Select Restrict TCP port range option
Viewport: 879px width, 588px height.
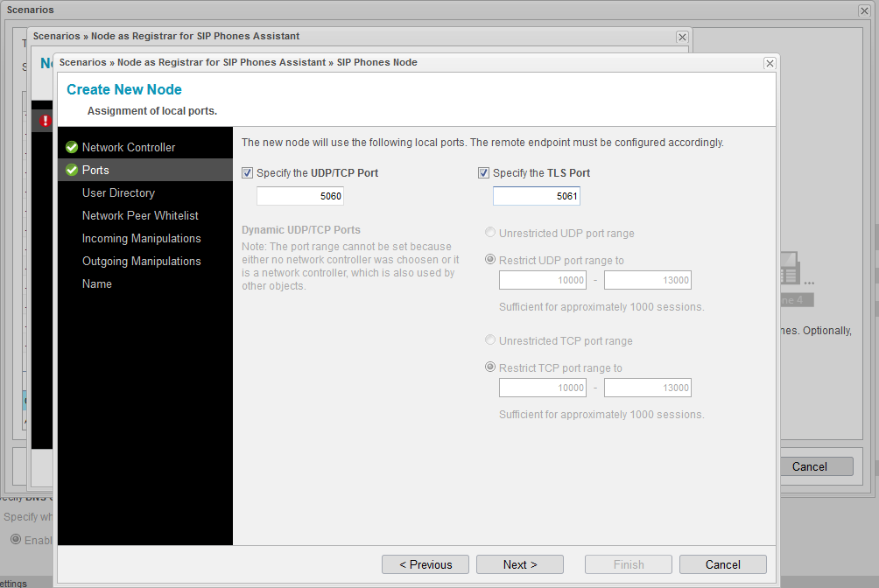click(490, 368)
